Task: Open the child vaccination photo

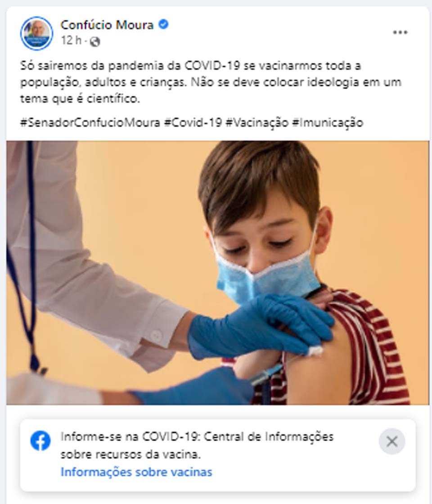Action: [218, 273]
